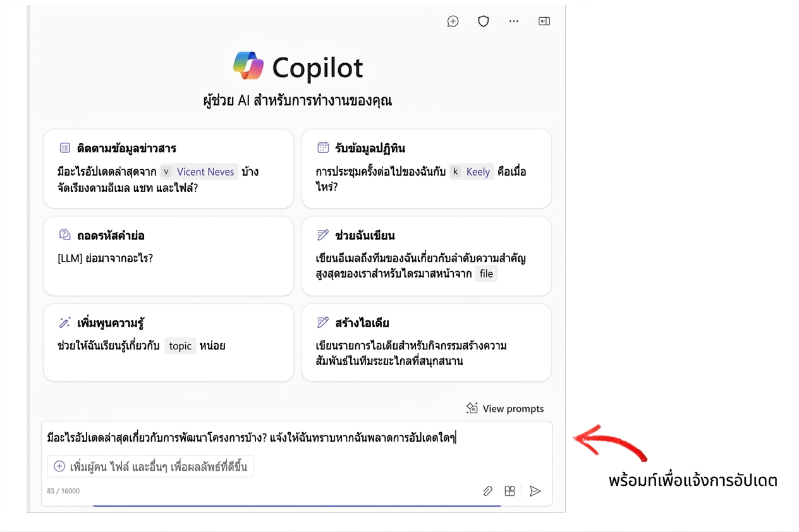Click the [LLM] ย่อมาจากอะไร? text

tap(106, 258)
